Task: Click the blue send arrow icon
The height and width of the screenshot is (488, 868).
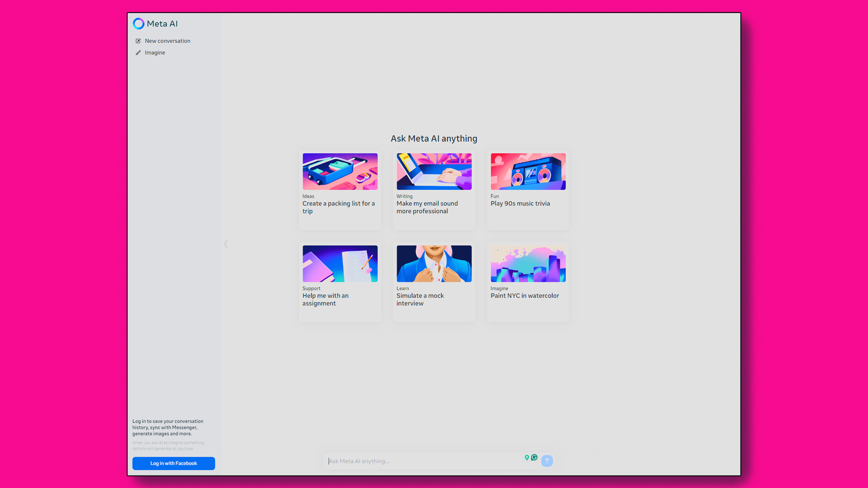Action: coord(547,461)
